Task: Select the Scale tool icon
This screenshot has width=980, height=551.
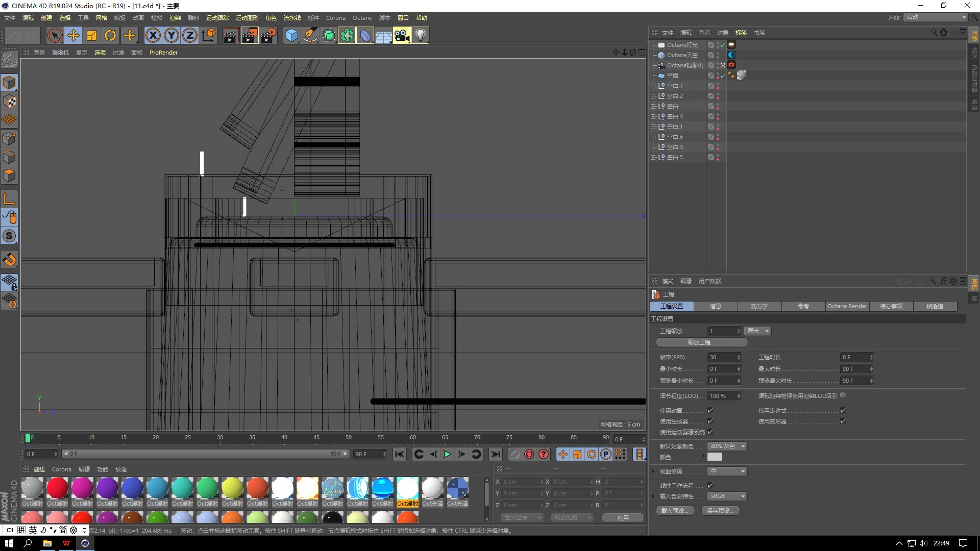Action: tap(92, 35)
